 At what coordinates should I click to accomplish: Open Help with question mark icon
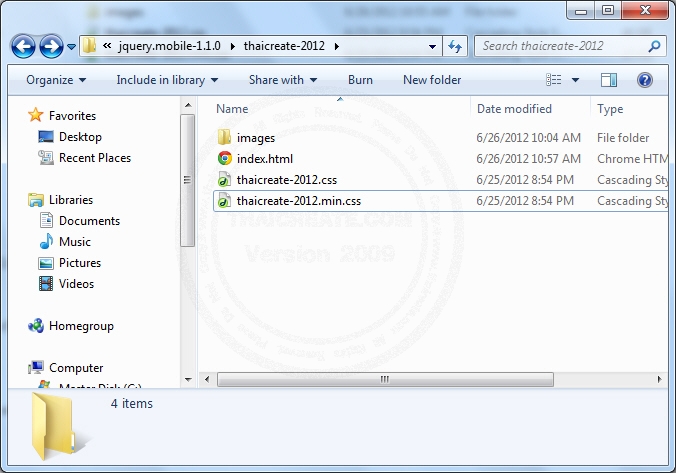tap(645, 80)
